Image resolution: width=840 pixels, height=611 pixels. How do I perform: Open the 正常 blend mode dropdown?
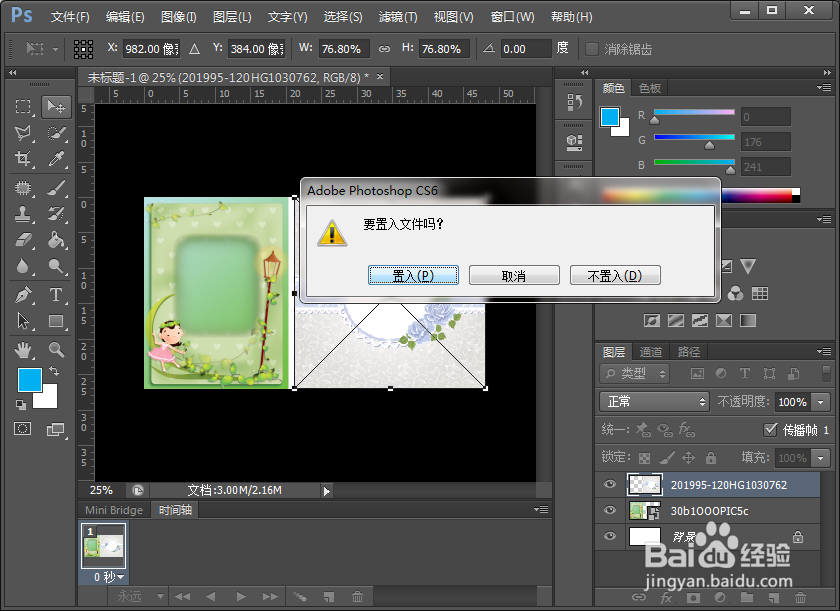[x=654, y=402]
